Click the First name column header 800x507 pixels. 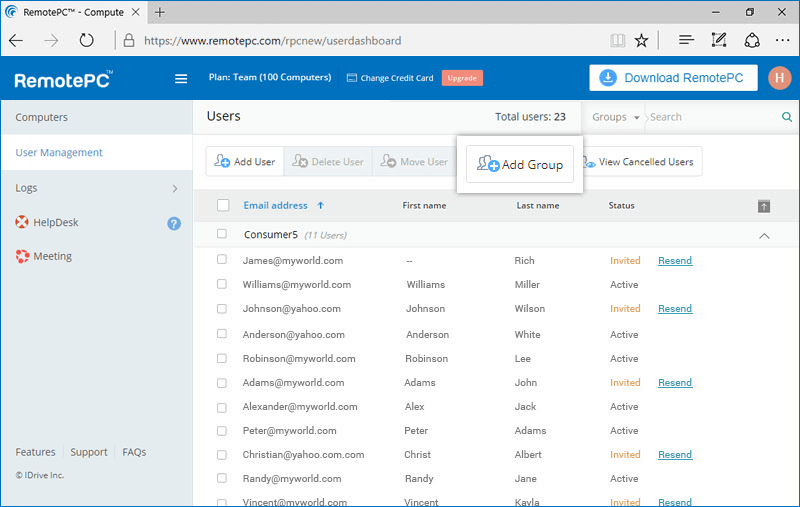point(424,206)
